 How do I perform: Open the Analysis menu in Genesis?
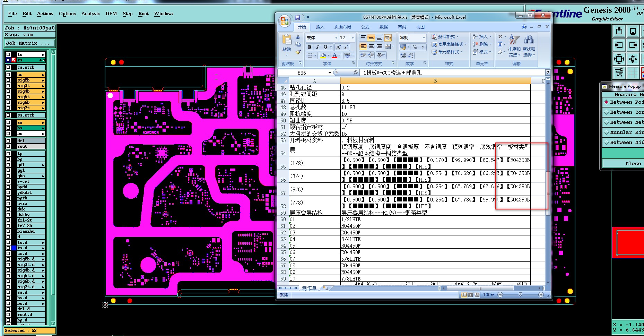(x=90, y=14)
